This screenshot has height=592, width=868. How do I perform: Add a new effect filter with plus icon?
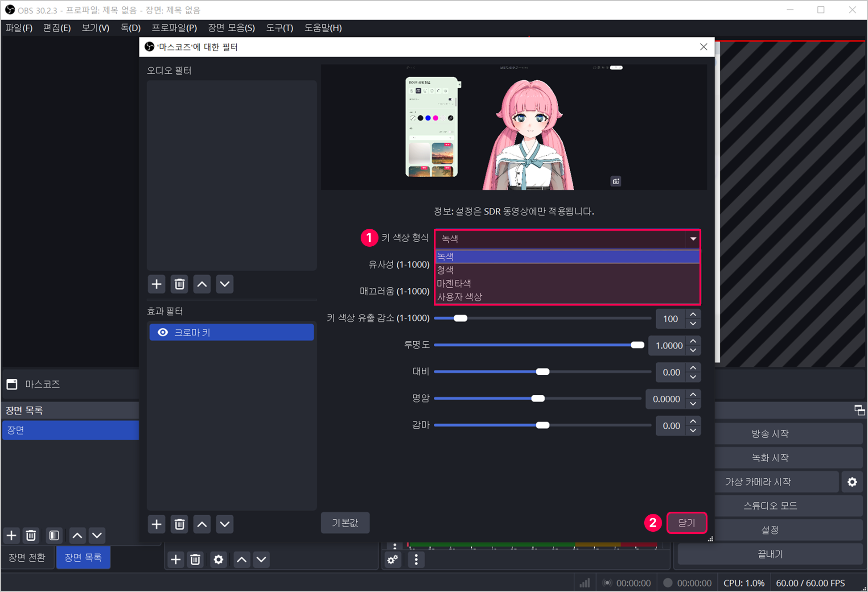[156, 524]
